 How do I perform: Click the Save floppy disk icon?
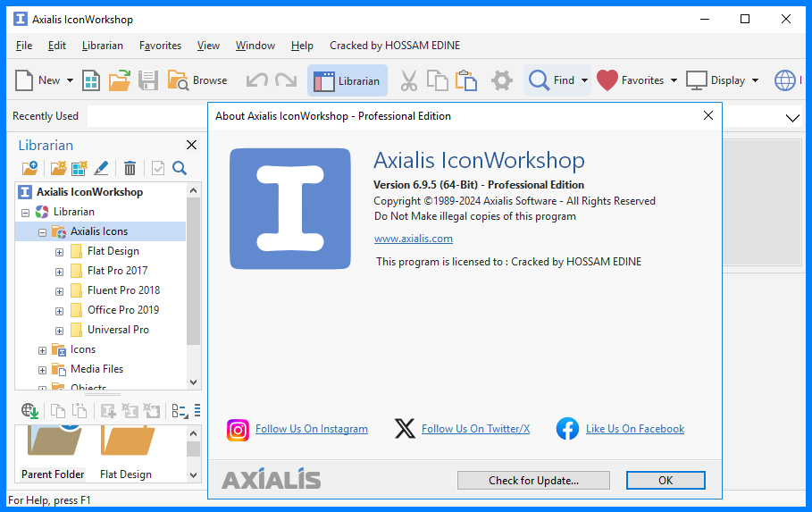point(148,80)
